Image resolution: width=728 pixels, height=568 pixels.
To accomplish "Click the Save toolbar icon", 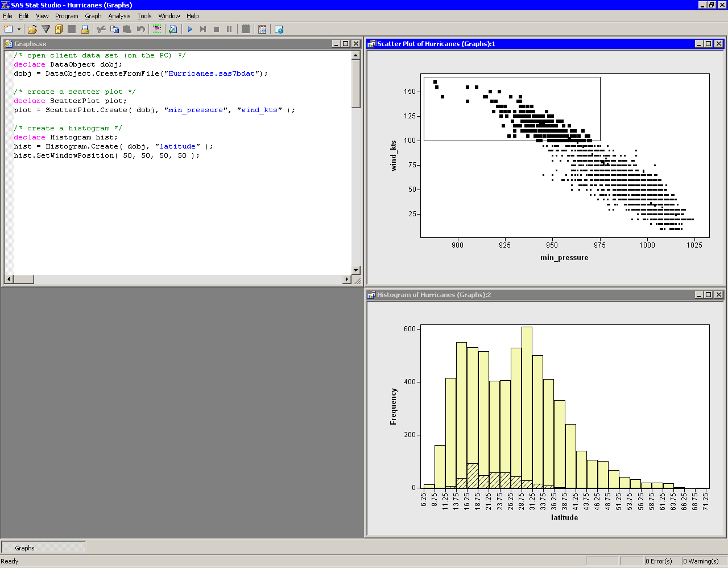I will click(x=72, y=29).
